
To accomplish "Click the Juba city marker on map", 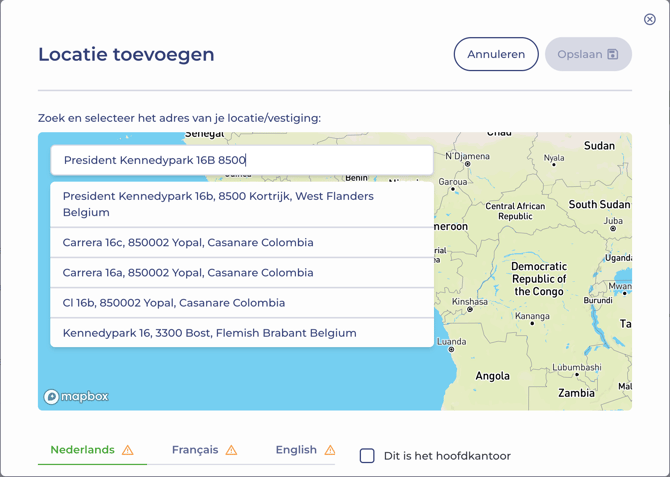I will 613,229.
